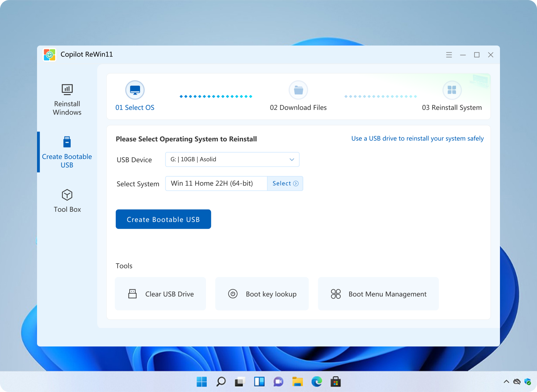Screen dimensions: 537x392
Task: Click the 03 Reinstall System step icon
Action: click(452, 90)
